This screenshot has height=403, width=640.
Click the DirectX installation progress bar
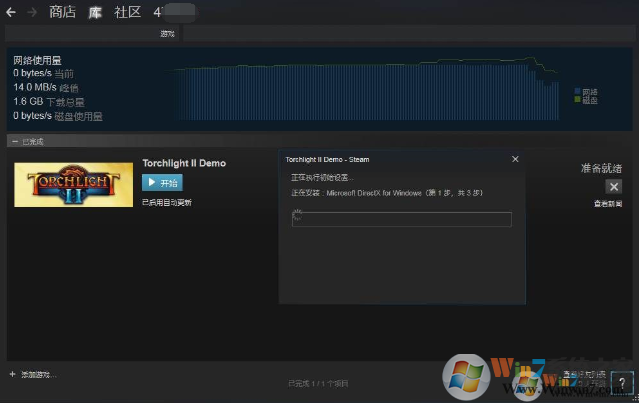click(x=401, y=219)
